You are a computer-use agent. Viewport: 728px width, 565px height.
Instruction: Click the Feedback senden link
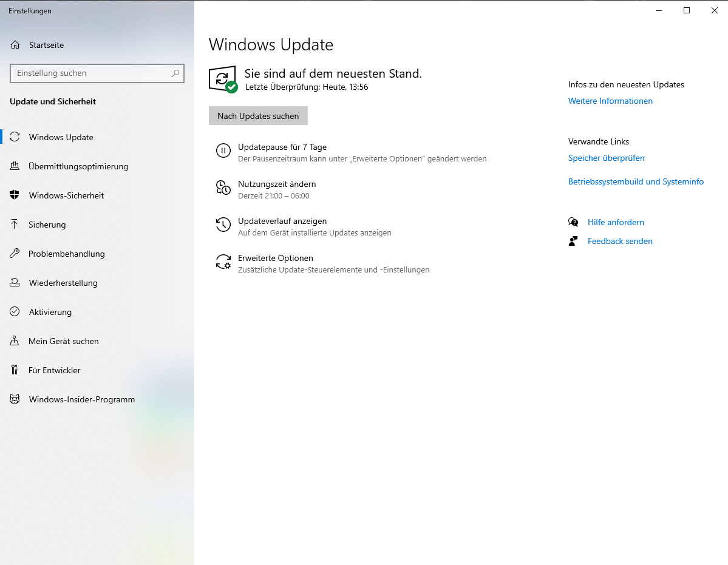click(620, 241)
